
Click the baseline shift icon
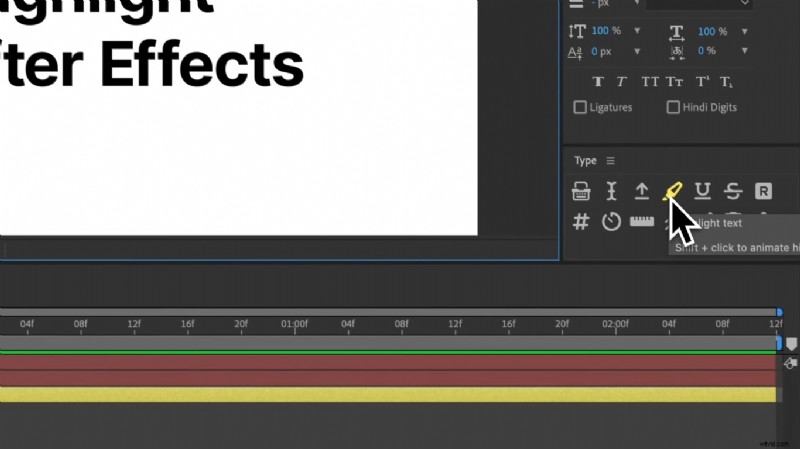click(575, 52)
